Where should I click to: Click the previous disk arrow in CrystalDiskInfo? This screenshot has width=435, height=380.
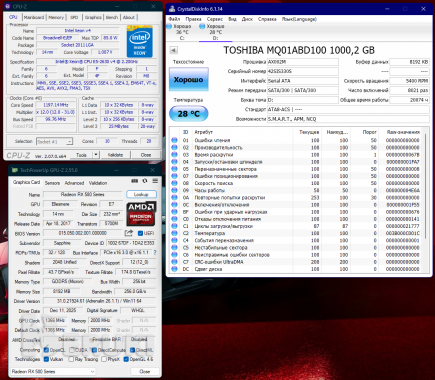174,50
